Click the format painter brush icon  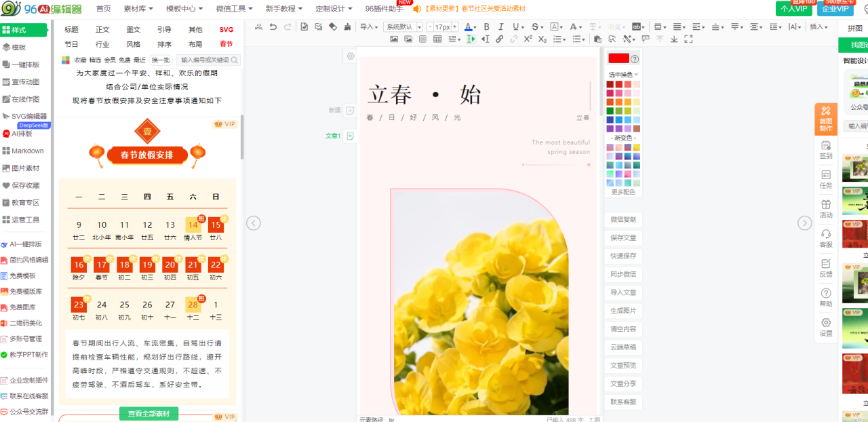(348, 26)
